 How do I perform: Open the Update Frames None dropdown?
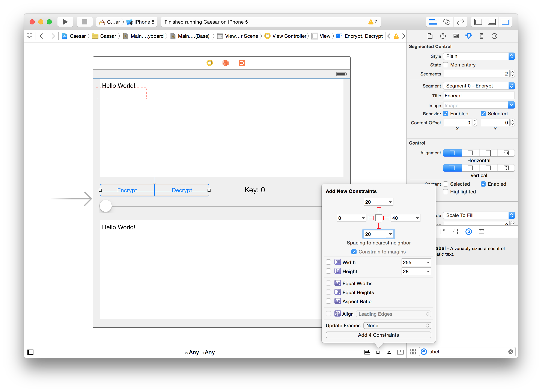coord(397,326)
